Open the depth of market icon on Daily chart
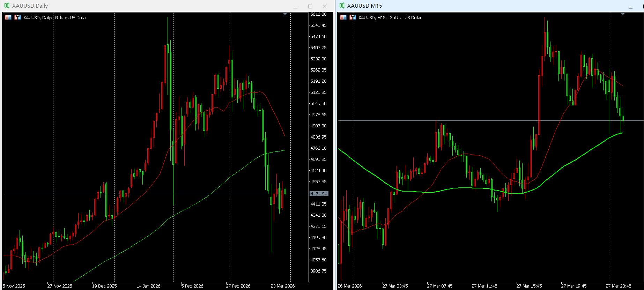 pos(17,17)
